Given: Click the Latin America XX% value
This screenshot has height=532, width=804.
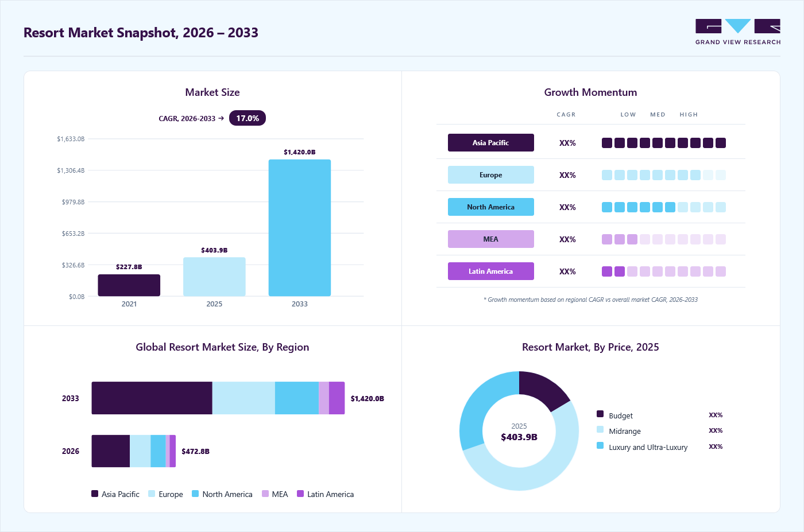Looking at the screenshot, I should click(x=567, y=271).
